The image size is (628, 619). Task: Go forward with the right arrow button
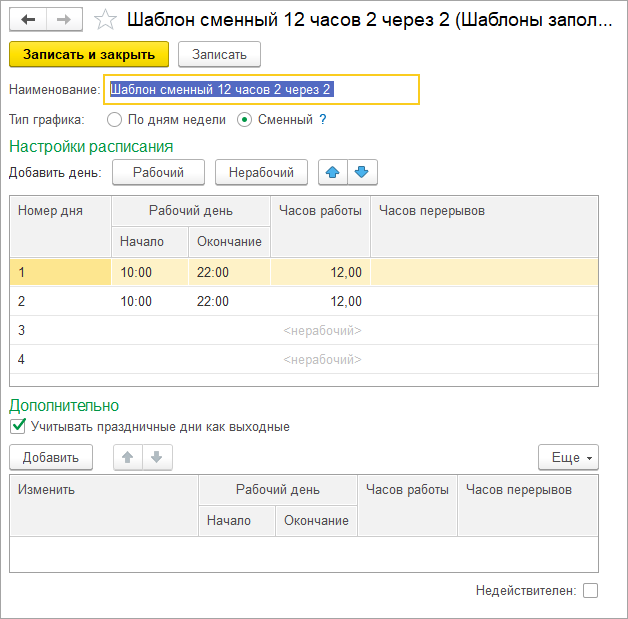(x=64, y=19)
